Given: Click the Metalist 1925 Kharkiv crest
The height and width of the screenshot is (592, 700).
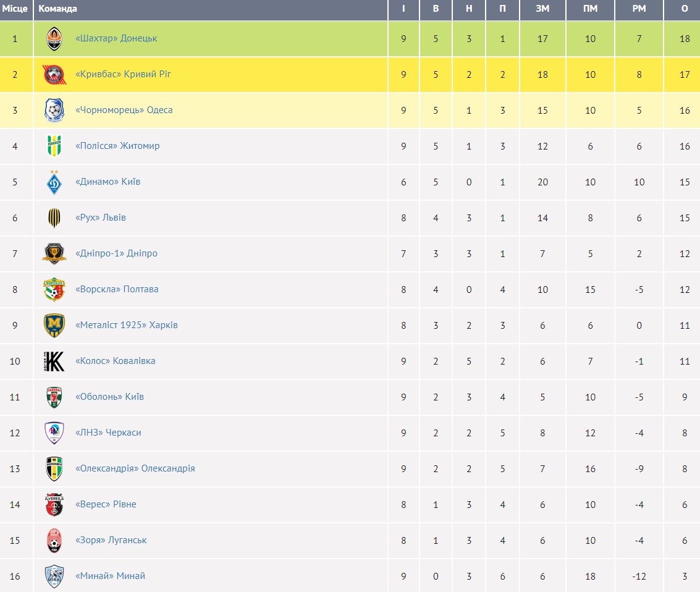Looking at the screenshot, I should (54, 326).
